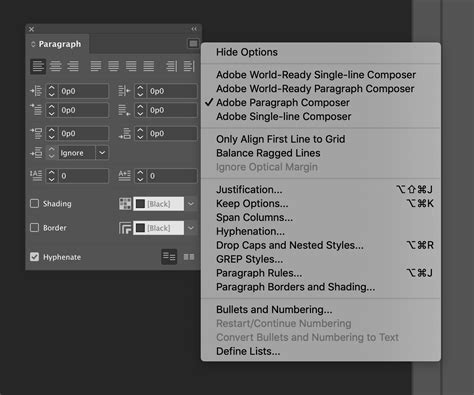
Task: Click the Drop Cap characters field
Action: tap(172, 176)
